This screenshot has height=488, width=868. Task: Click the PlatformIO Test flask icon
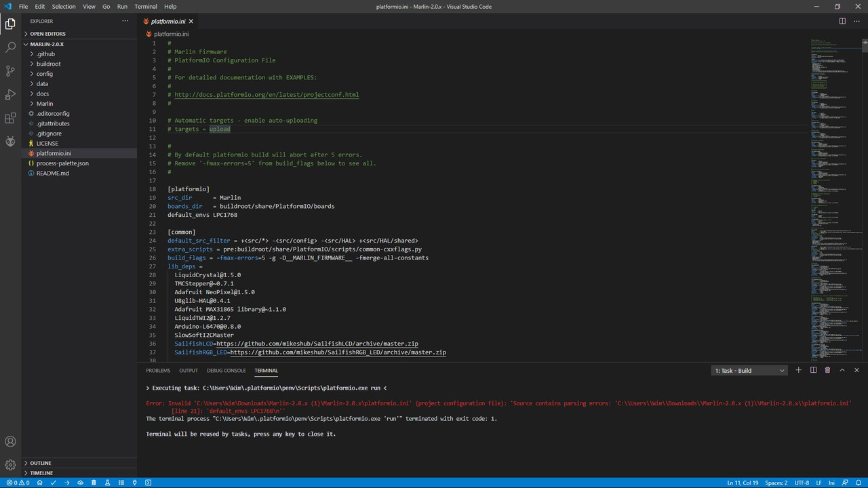click(107, 483)
